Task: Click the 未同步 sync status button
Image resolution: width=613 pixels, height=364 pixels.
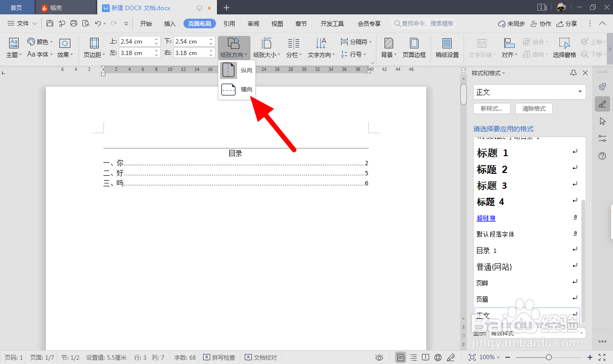Action: (x=511, y=23)
